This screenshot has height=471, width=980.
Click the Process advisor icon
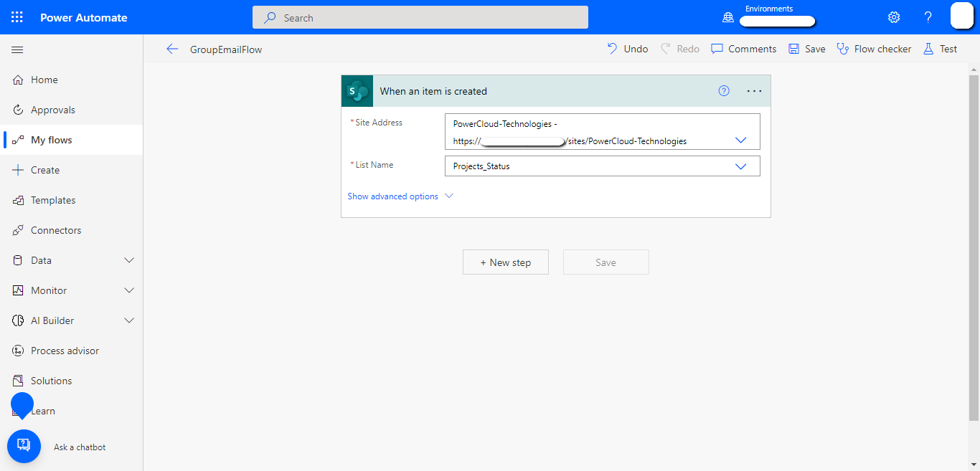18,351
